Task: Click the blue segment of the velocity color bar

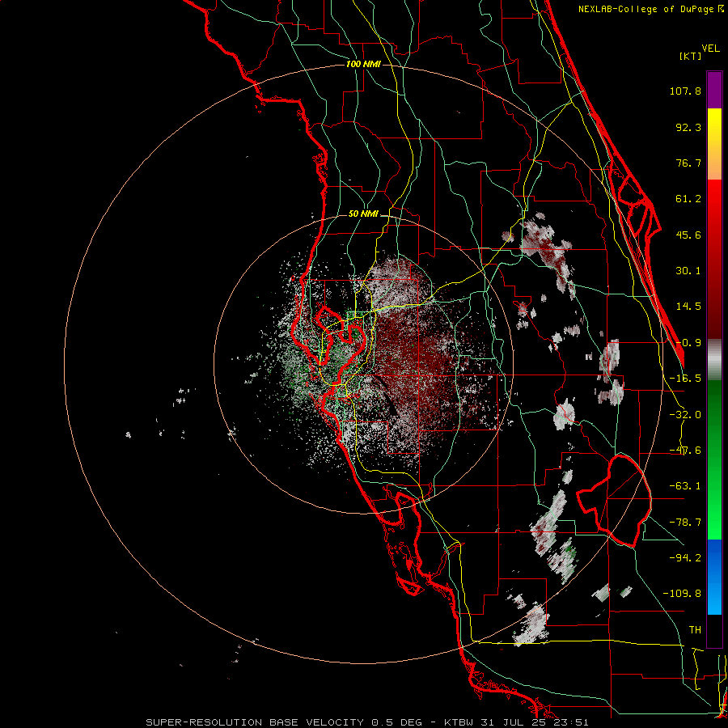Action: point(714,577)
